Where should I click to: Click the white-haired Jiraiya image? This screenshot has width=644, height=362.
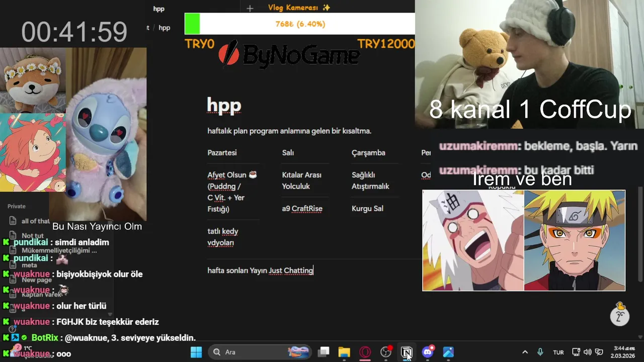pyautogui.click(x=473, y=240)
